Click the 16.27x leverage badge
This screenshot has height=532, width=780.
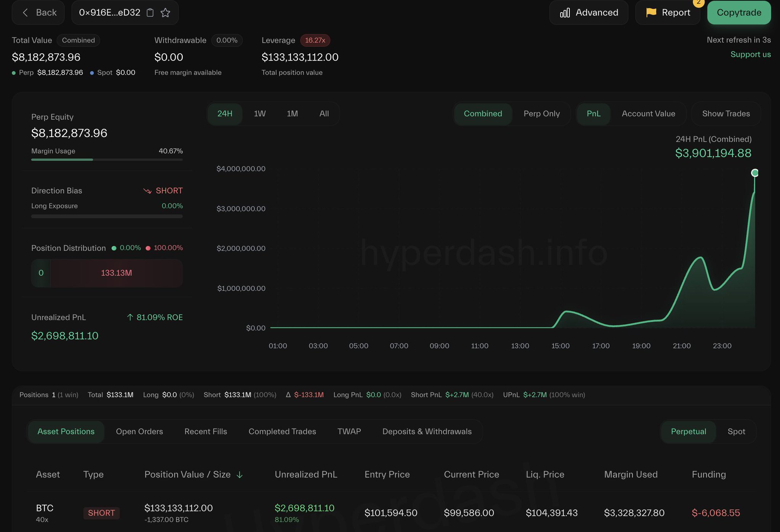(x=315, y=40)
